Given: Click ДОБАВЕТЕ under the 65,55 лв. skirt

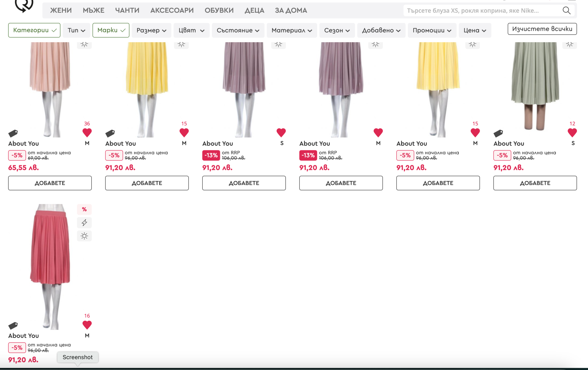Looking at the screenshot, I should (50, 183).
